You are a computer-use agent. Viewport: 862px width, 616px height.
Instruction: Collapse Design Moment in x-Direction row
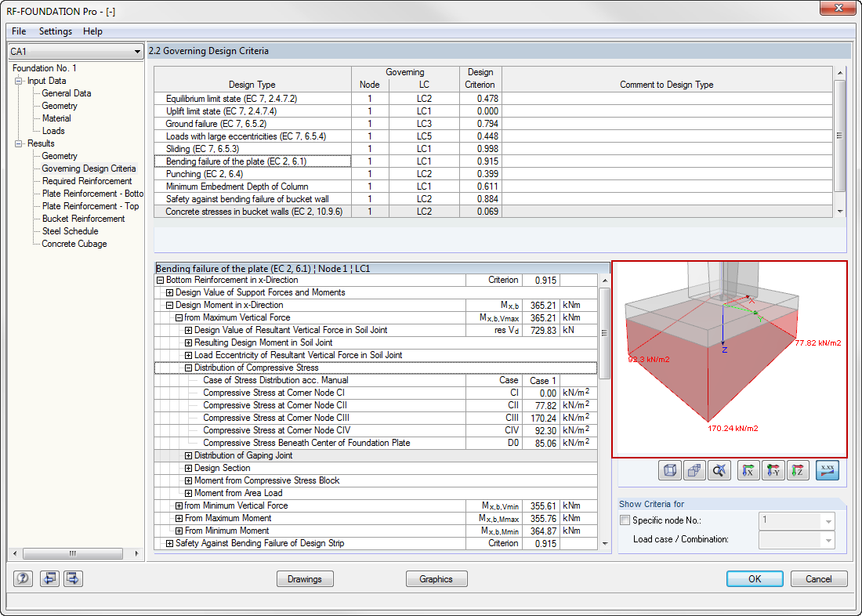170,305
